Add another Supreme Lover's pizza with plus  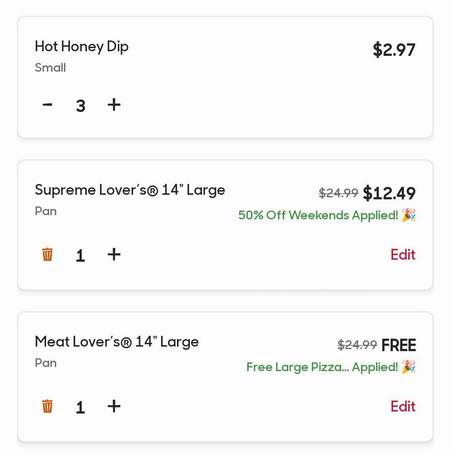click(114, 254)
